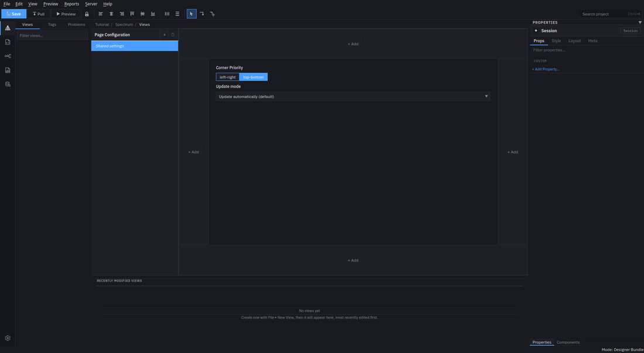This screenshot has height=353, width=644.
Task: Click the Save button
Action: coord(13,14)
